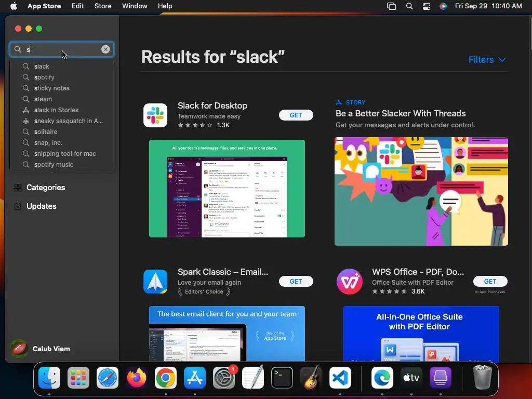
Task: Get Spark Classic Email app
Action: (296, 281)
